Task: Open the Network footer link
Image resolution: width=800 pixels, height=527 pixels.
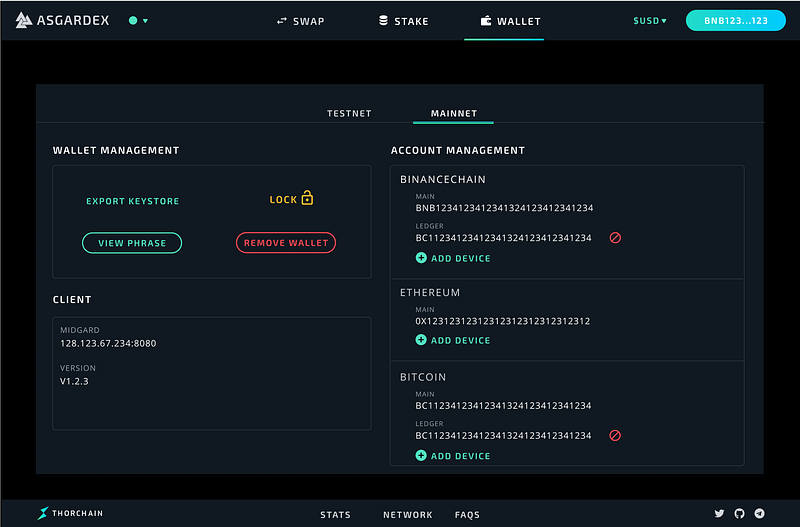Action: 408,515
